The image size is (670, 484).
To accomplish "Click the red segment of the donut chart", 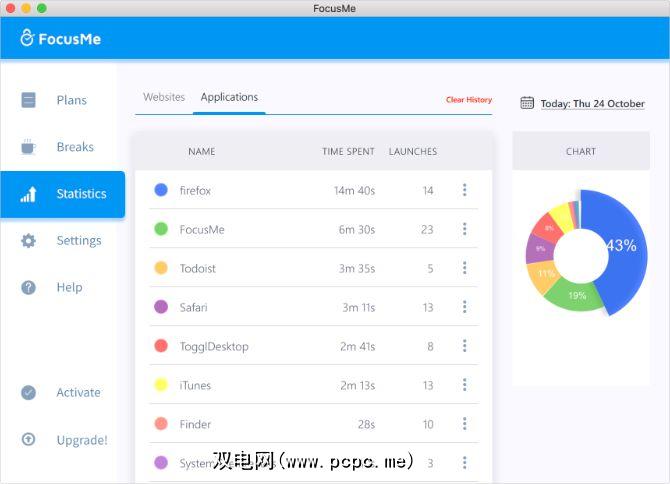I will (549, 229).
